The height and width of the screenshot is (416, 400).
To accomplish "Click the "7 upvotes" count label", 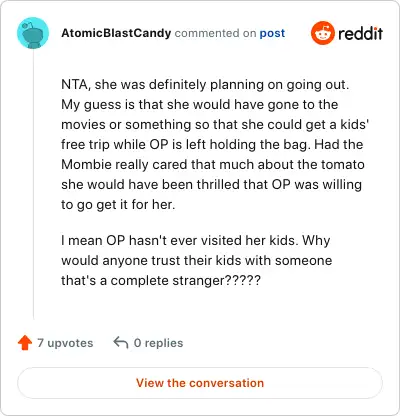I will tap(65, 343).
